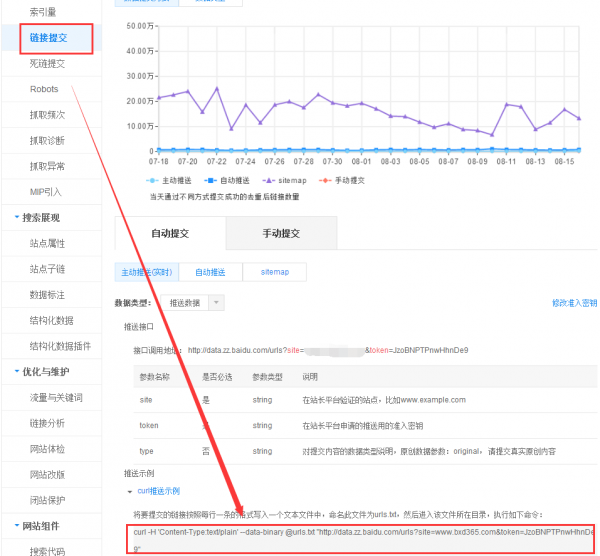Open 抓取异常 in the sidebar
This screenshot has height=556, width=600.
[47, 166]
